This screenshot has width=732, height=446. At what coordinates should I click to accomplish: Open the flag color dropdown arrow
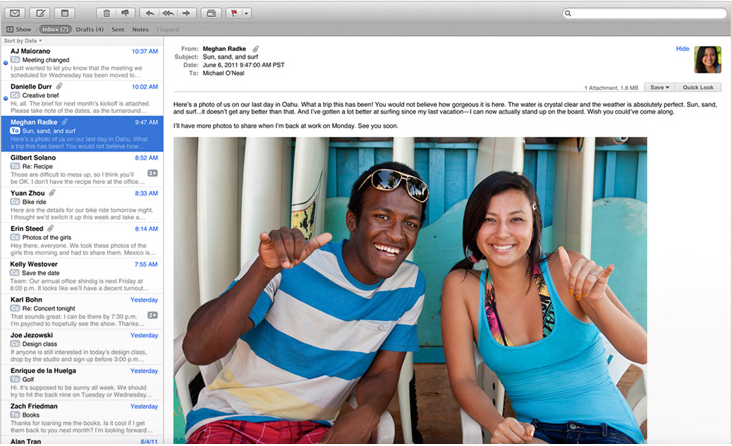coord(246,13)
